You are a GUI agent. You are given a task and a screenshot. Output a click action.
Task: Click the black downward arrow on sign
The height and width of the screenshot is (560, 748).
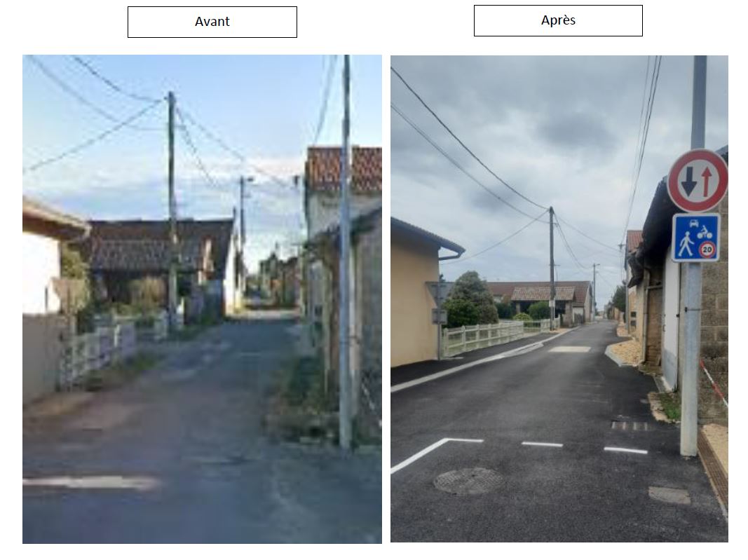[x=688, y=182]
